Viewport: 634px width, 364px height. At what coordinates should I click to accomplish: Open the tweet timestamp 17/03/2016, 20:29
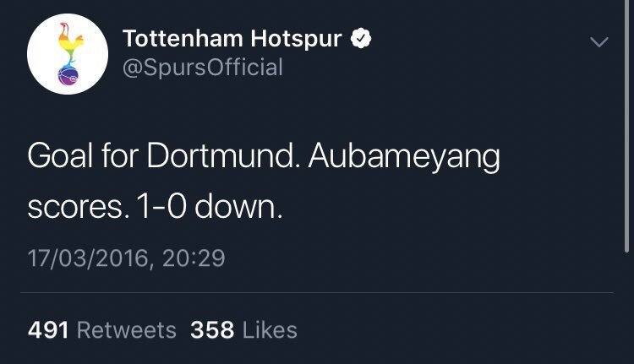point(127,257)
